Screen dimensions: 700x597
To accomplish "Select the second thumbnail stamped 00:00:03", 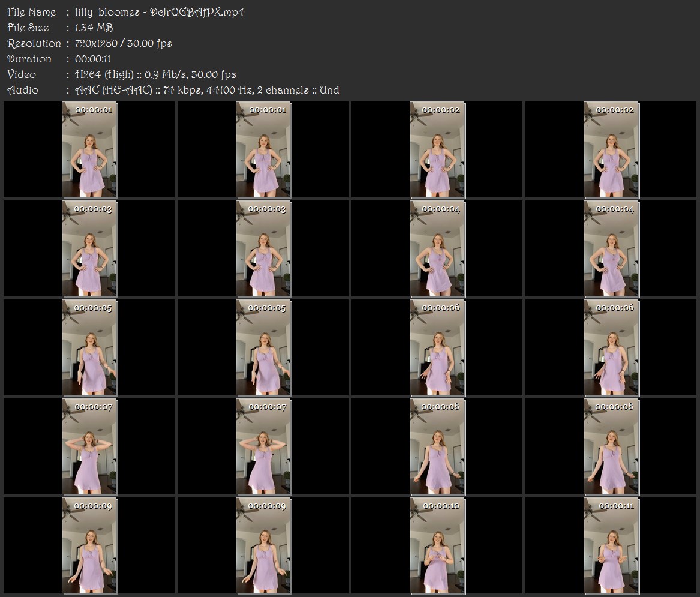I will [x=264, y=249].
